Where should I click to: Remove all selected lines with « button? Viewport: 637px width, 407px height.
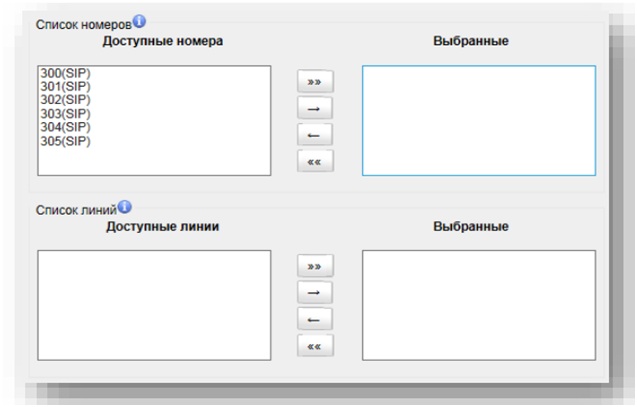(x=315, y=347)
